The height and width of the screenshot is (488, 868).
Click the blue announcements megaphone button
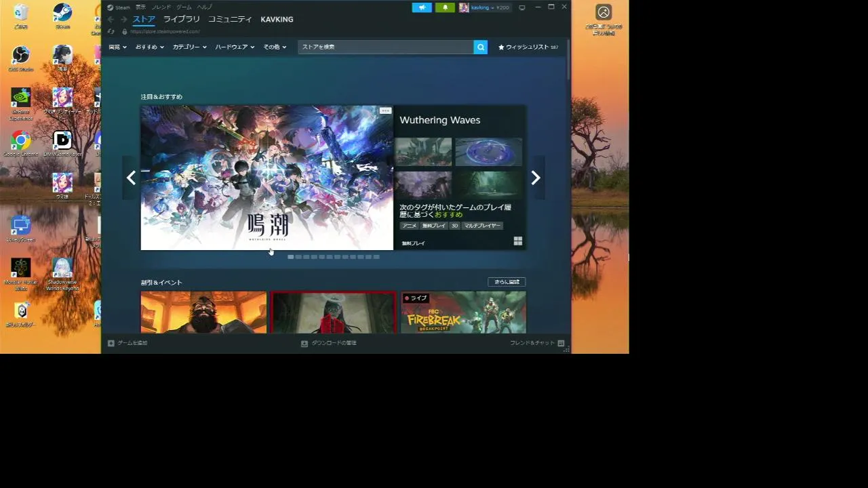tap(422, 7)
